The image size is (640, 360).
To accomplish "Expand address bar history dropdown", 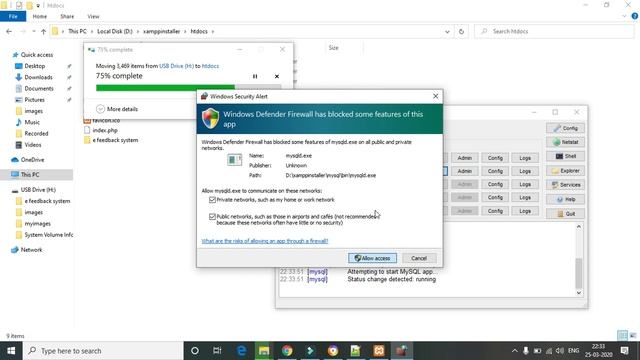I will (447, 31).
